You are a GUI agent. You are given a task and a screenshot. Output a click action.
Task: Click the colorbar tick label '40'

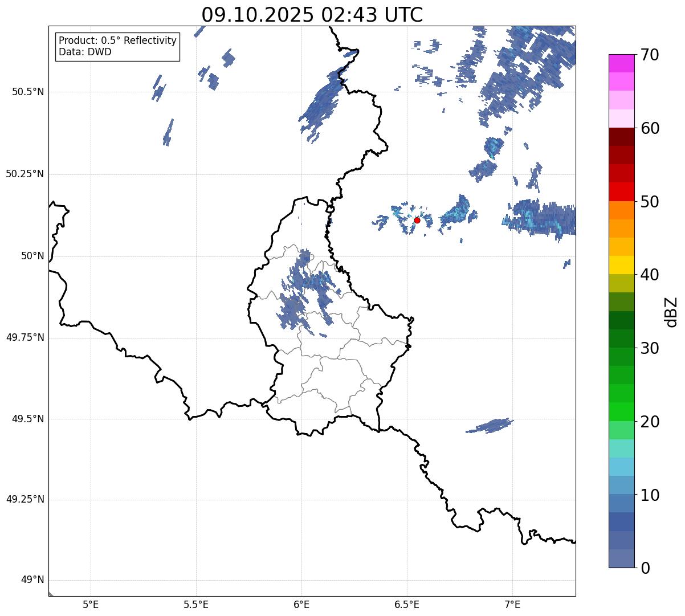click(650, 275)
